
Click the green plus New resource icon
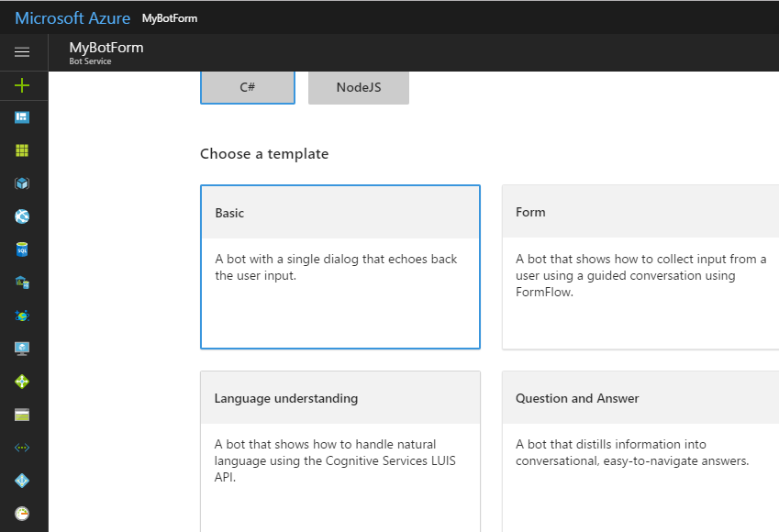pyautogui.click(x=22, y=85)
